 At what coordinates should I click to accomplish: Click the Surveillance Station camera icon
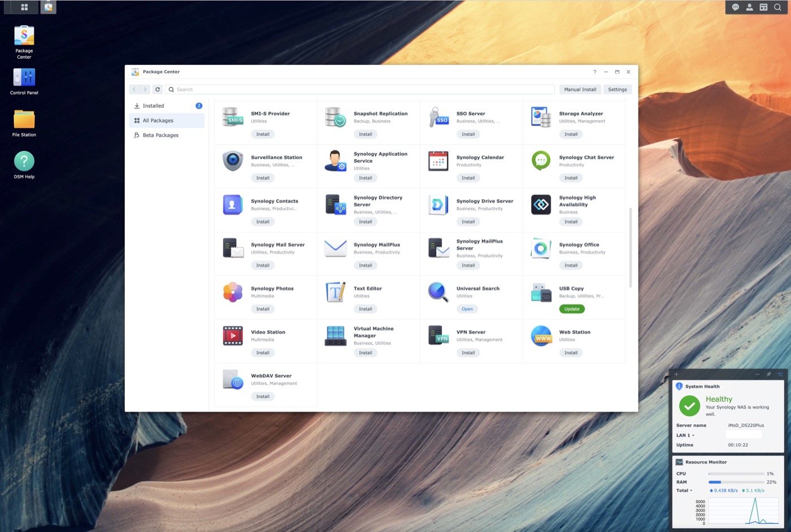(233, 160)
